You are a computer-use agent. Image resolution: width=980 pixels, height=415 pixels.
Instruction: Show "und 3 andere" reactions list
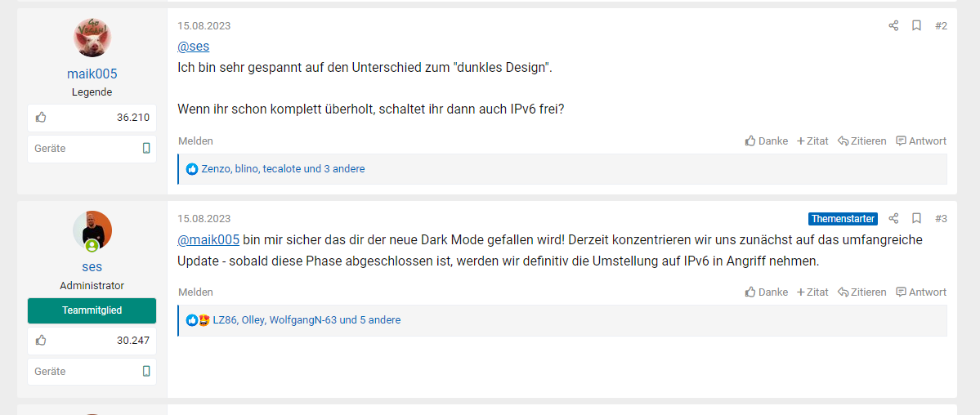pos(334,169)
